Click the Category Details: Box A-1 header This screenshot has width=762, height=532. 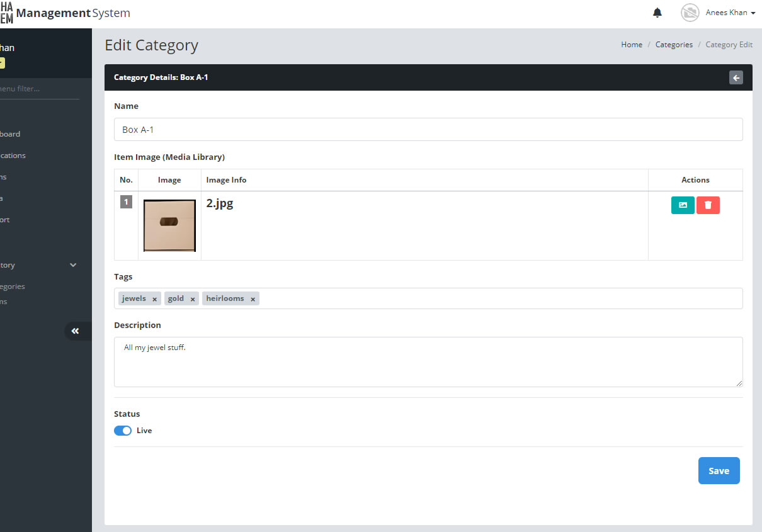[x=161, y=77]
